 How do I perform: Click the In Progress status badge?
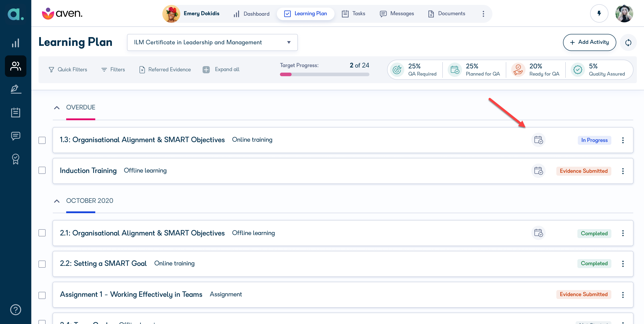pyautogui.click(x=594, y=140)
